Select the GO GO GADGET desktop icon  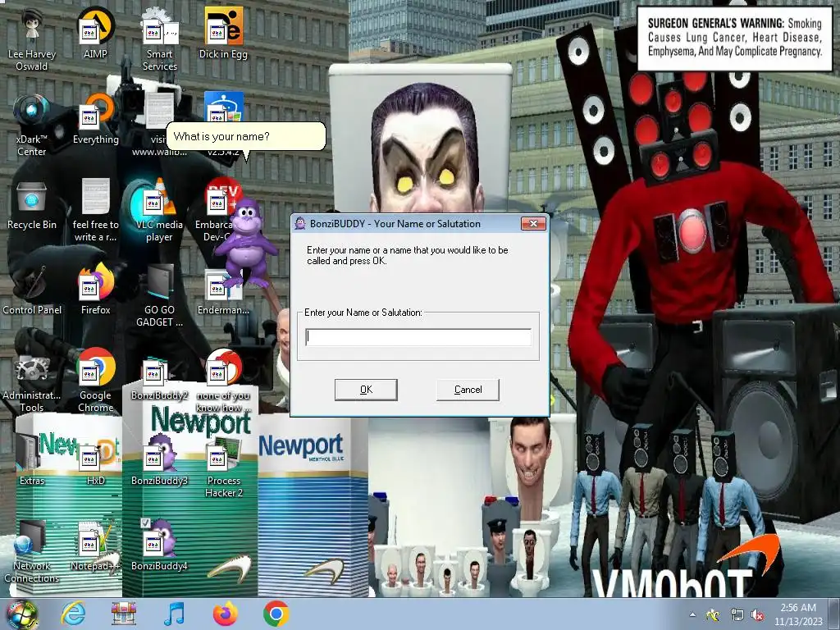click(x=159, y=295)
